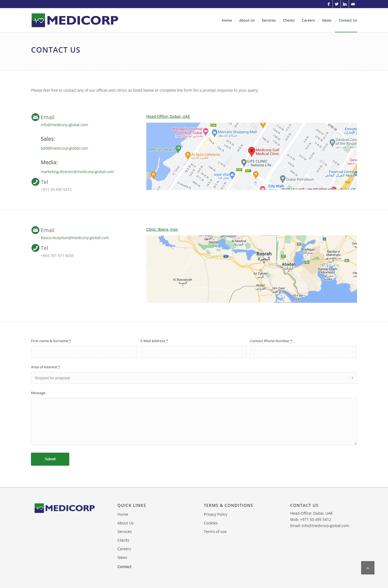Click the Contact Phone Number field
388x588 pixels.
[x=303, y=352]
